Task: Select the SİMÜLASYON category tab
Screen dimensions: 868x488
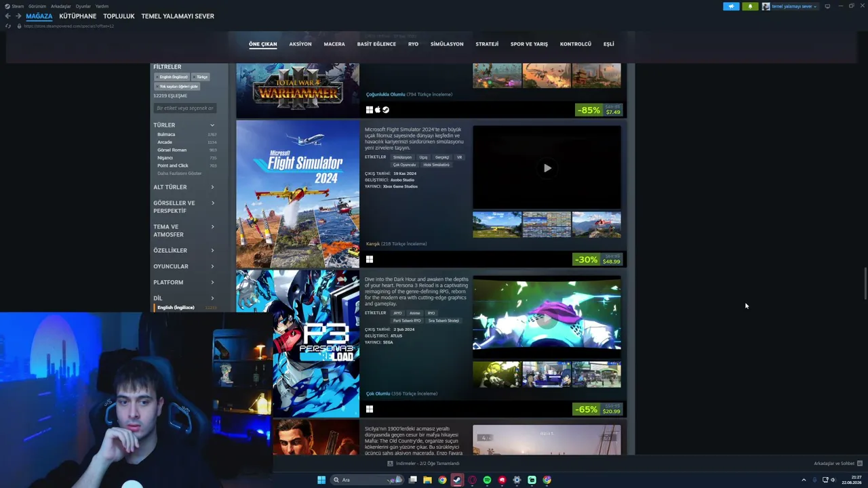Action: [x=447, y=44]
